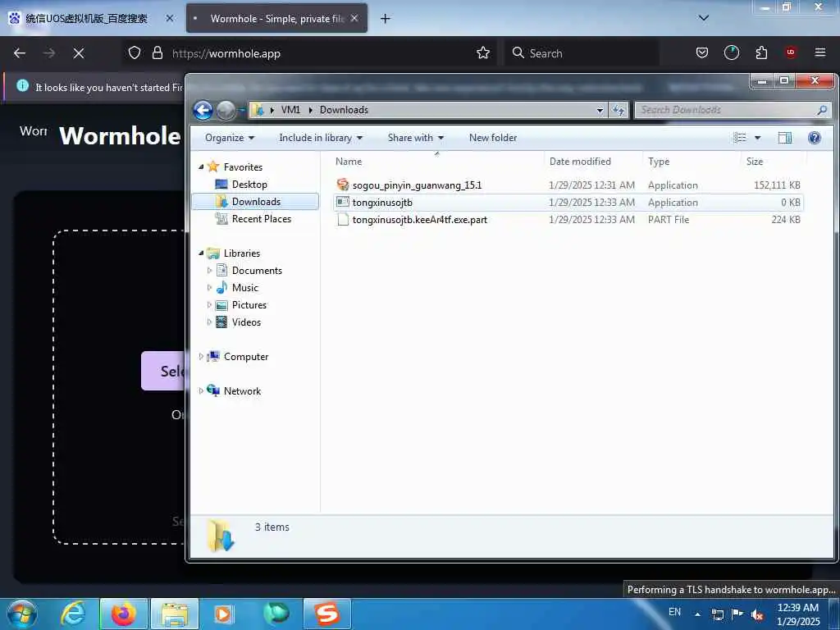The height and width of the screenshot is (630, 840).
Task: Toggle the preview pane icon
Action: (785, 138)
